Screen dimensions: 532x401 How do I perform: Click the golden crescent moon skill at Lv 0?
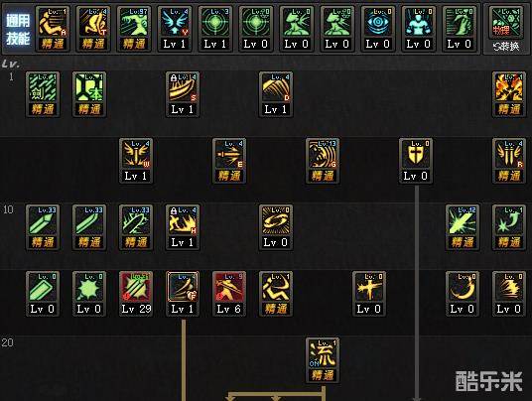[463, 294]
